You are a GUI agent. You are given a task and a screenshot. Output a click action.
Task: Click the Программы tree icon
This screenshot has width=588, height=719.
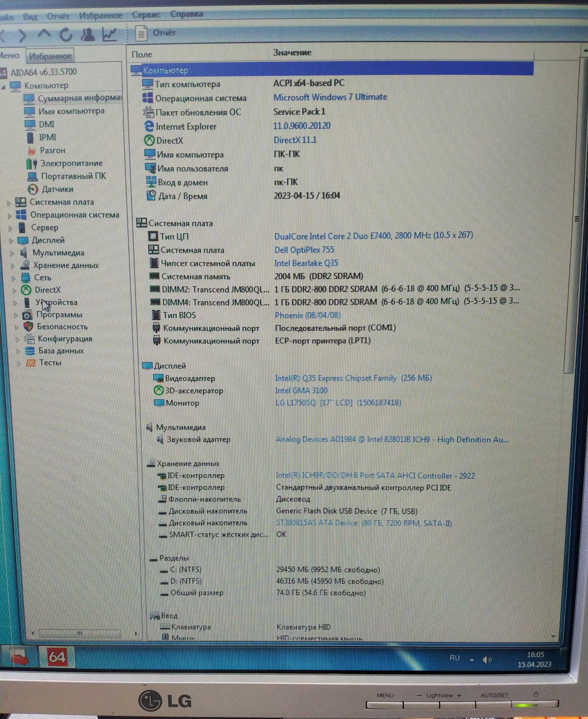27,315
